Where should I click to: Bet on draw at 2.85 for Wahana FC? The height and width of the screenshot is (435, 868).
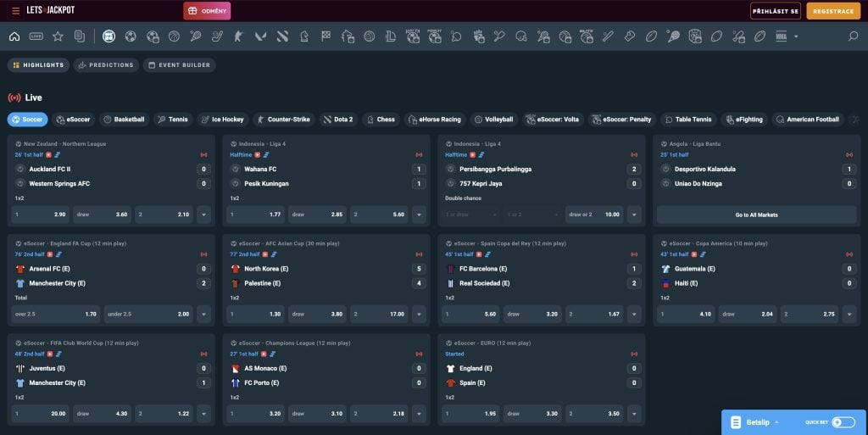[317, 215]
